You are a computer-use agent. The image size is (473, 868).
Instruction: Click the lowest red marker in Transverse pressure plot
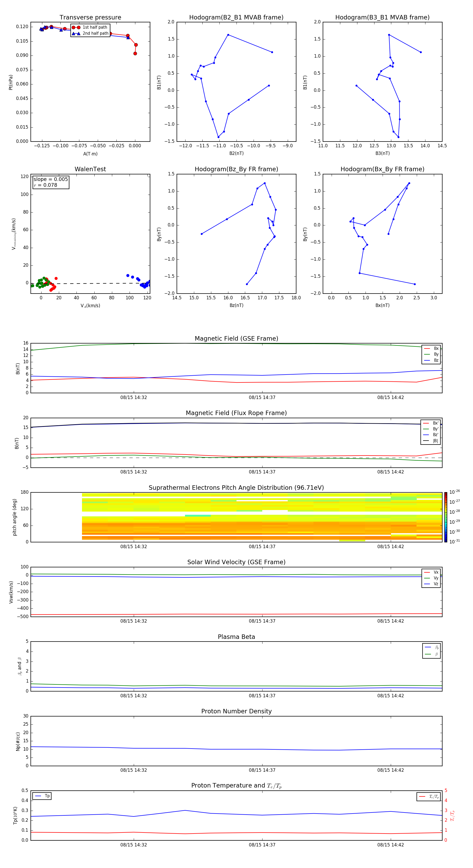pyautogui.click(x=135, y=54)
